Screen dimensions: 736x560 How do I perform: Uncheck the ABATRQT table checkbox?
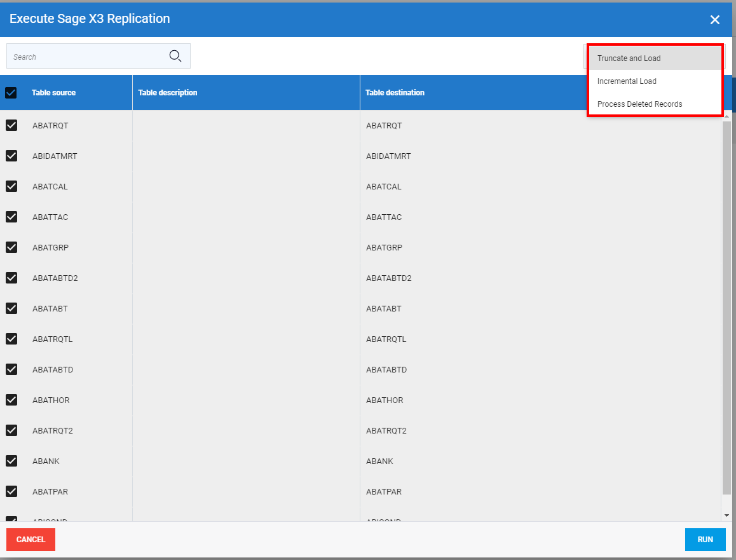(x=11, y=125)
